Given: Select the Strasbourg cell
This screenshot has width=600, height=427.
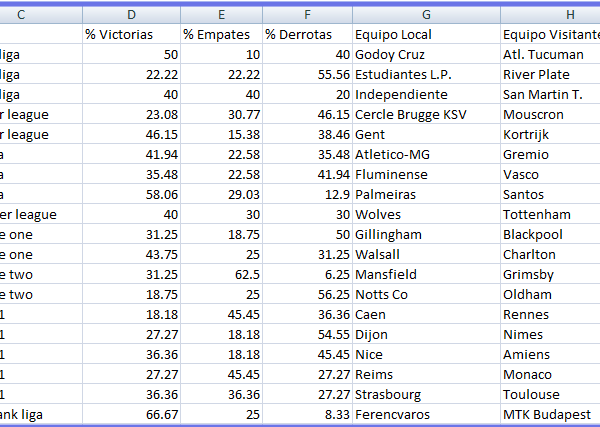Looking at the screenshot, I should coord(426,394).
